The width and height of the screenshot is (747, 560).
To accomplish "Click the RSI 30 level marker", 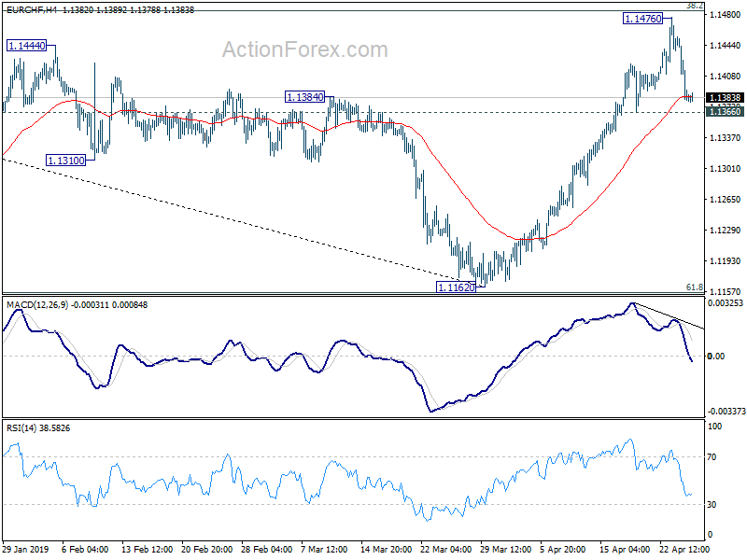I will coord(712,504).
